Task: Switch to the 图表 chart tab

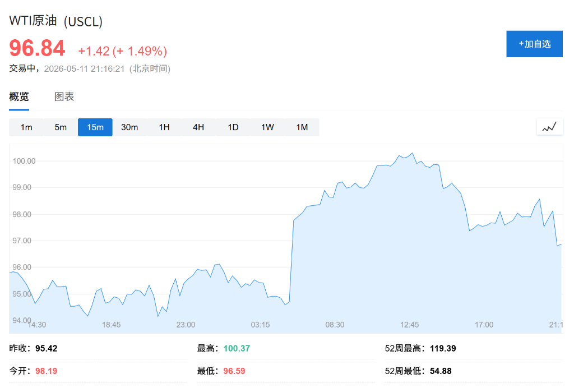Action: pyautogui.click(x=64, y=96)
